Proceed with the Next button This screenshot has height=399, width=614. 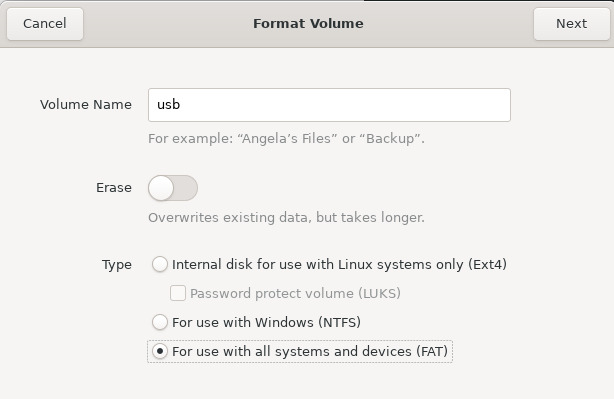(x=571, y=23)
